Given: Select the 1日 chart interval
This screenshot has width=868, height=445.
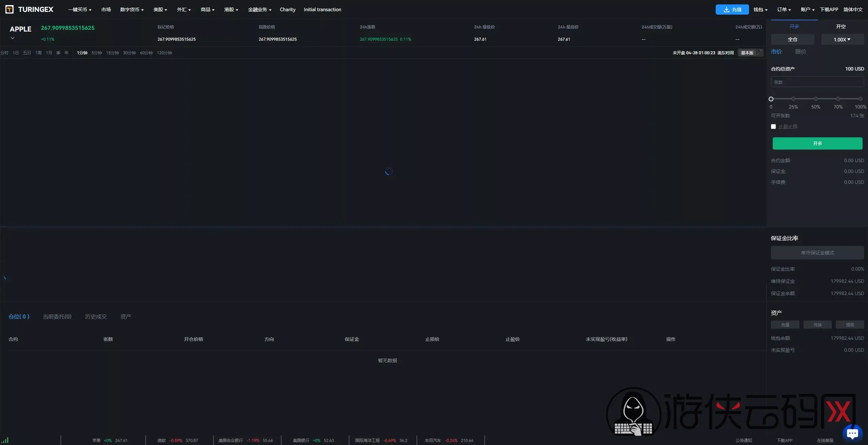Looking at the screenshot, I should coord(16,53).
